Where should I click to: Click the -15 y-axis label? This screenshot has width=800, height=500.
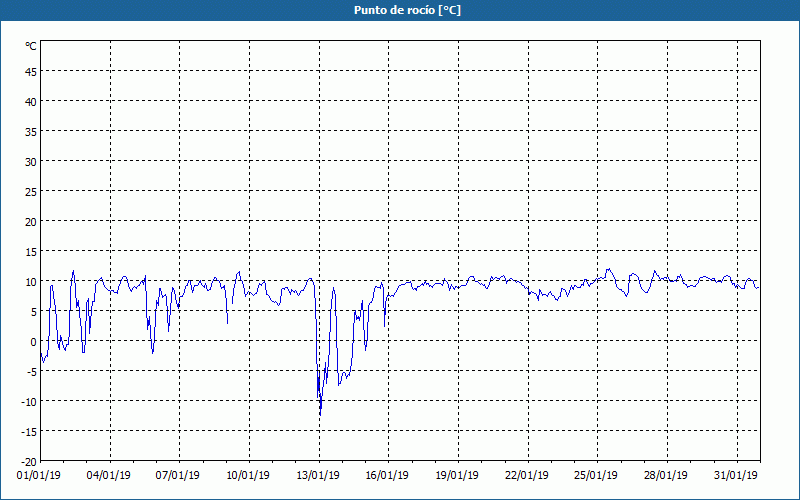pos(29,432)
